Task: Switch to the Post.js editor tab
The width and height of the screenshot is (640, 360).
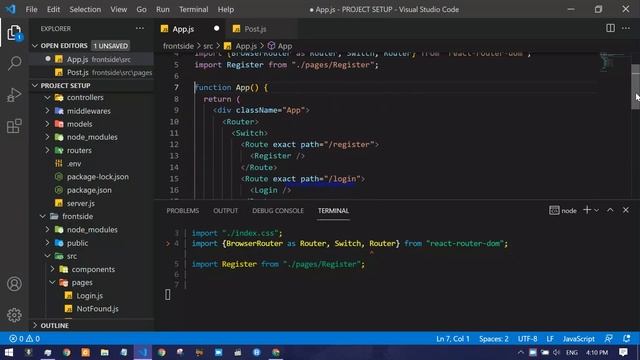Action: point(255,29)
